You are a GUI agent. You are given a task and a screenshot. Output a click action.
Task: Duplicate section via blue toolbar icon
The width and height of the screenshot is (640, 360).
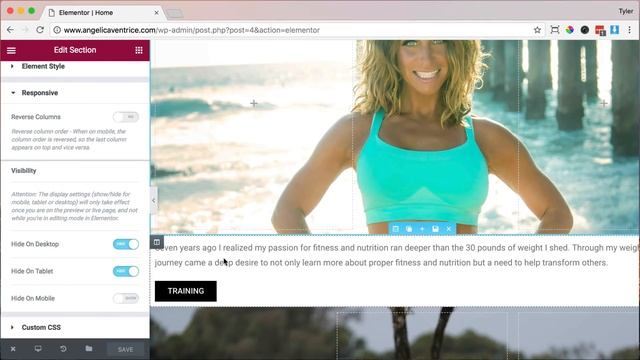pyautogui.click(x=409, y=229)
